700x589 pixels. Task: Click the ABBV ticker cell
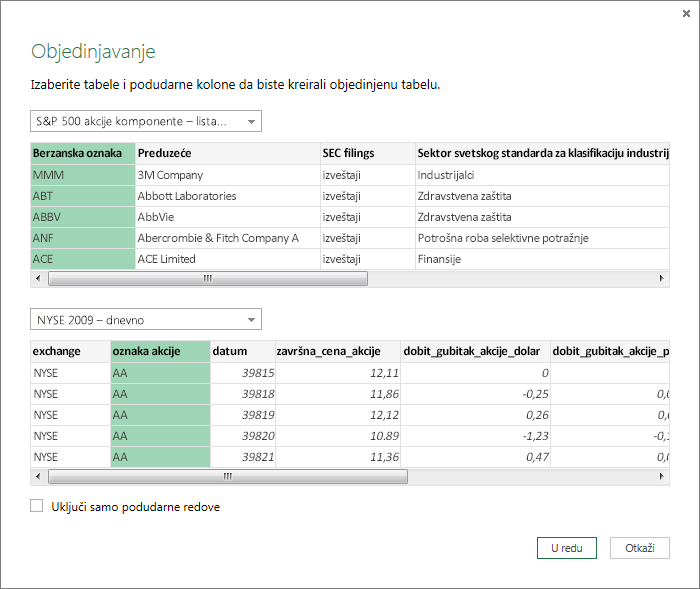(x=83, y=217)
